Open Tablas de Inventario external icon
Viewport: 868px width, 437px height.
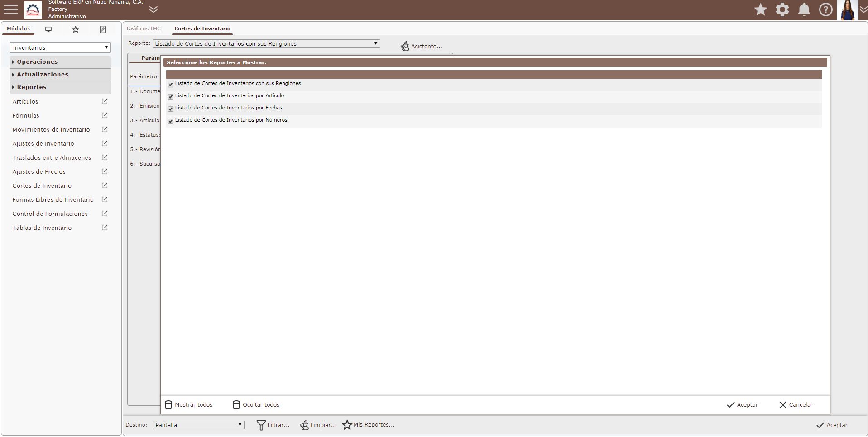[x=105, y=228]
